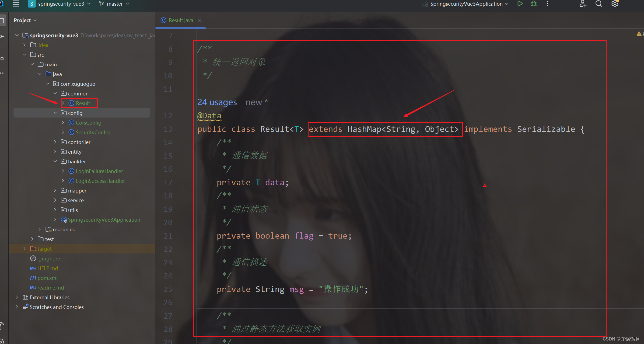The height and width of the screenshot is (344, 644).
Task: Click the Code With Me user icon
Action: pyautogui.click(x=583, y=4)
